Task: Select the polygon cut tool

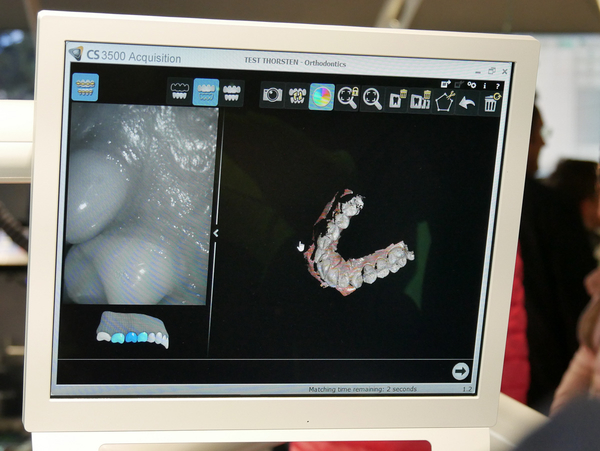Action: coord(444,101)
